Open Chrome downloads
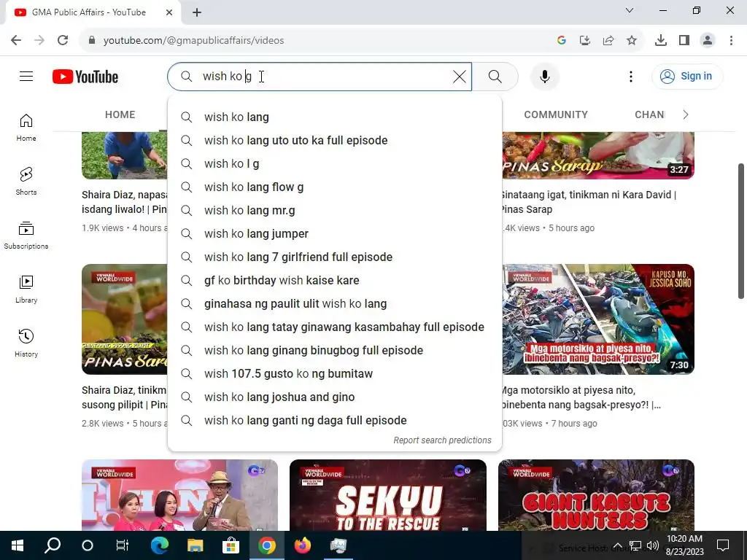Screen dimensions: 747x560 [x=660, y=40]
